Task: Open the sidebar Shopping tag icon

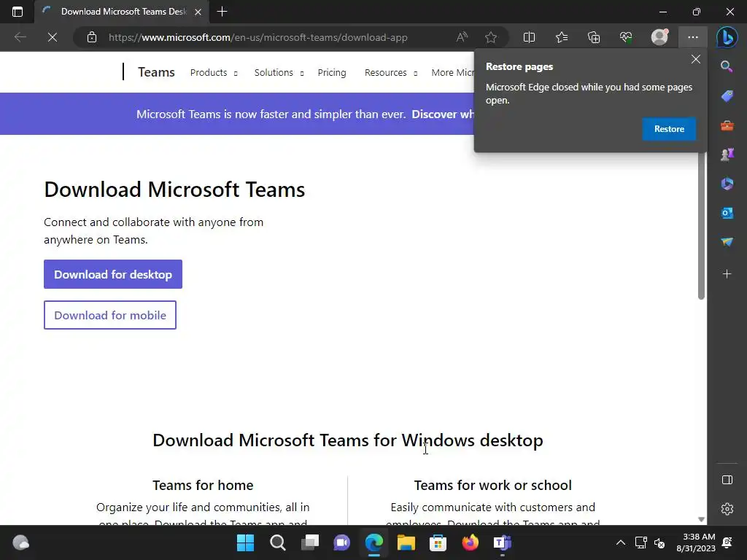Action: point(727,96)
